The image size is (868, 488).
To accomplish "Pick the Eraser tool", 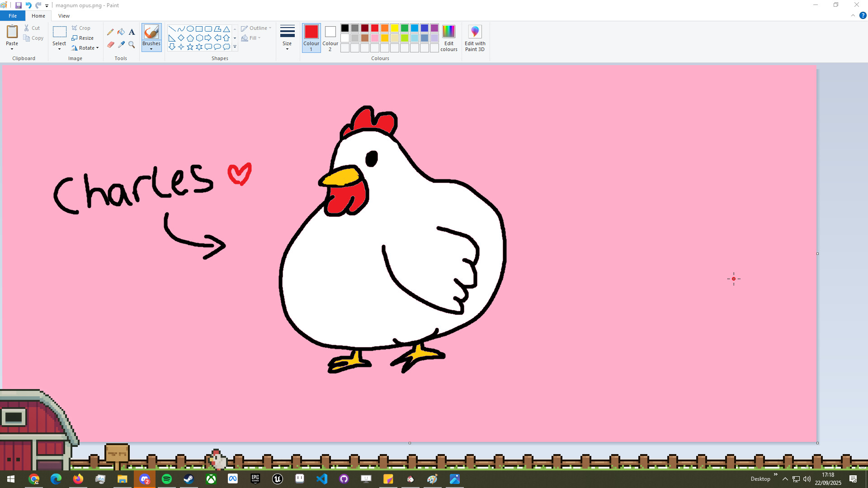I will pos(110,45).
